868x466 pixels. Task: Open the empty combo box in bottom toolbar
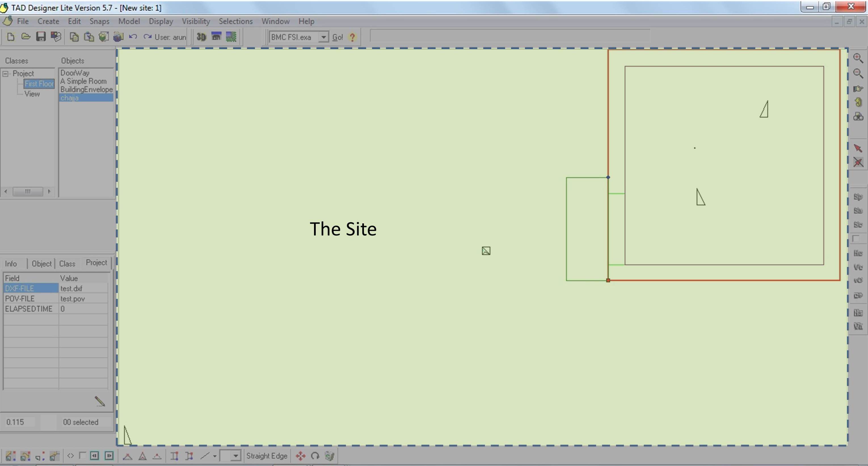230,456
